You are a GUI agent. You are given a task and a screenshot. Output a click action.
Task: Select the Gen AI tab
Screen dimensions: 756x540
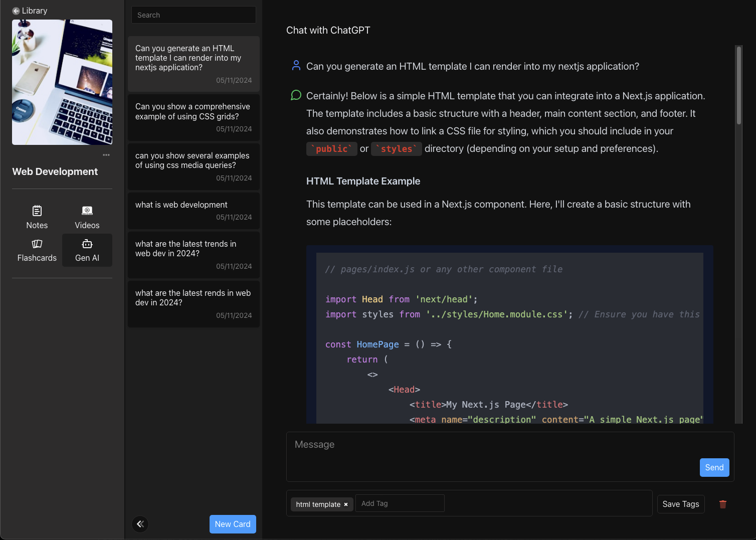[x=87, y=250]
